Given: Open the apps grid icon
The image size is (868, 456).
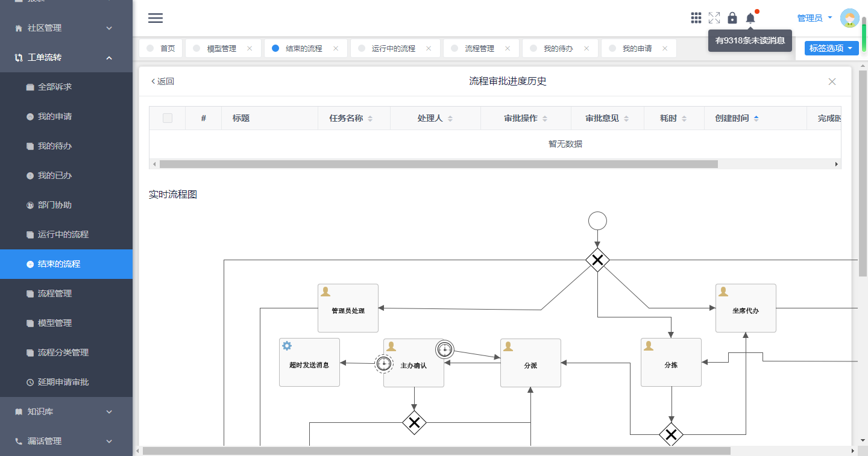Looking at the screenshot, I should (696, 18).
